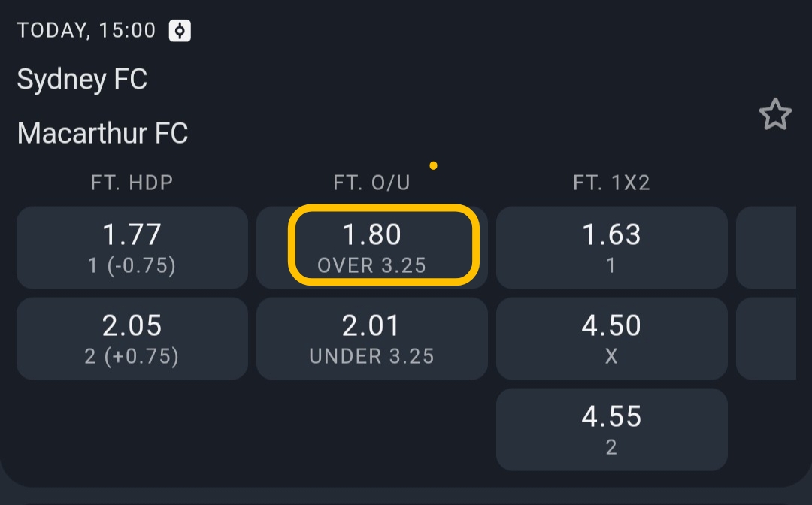Open Macarthur FC team name
The image size is (812, 505).
[x=102, y=133]
